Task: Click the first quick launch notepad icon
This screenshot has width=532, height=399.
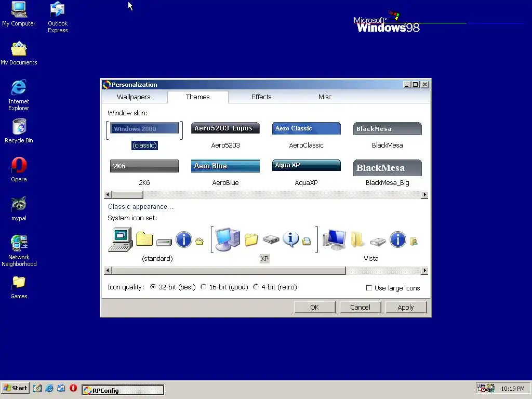Action: coord(37,388)
